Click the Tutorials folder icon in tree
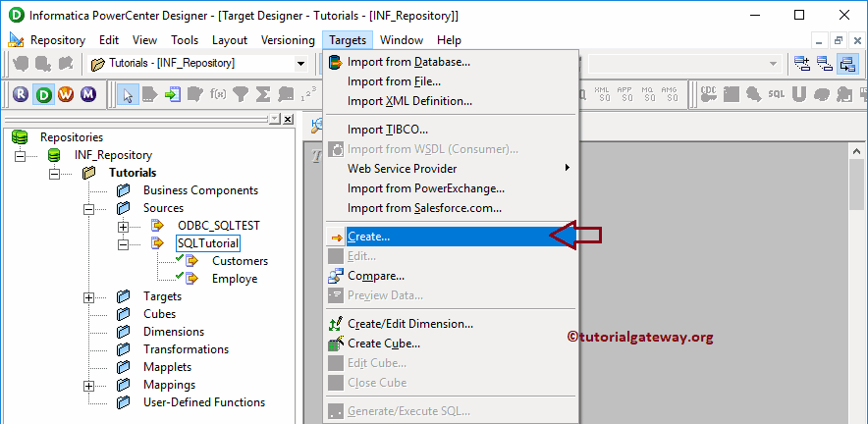 [x=88, y=173]
